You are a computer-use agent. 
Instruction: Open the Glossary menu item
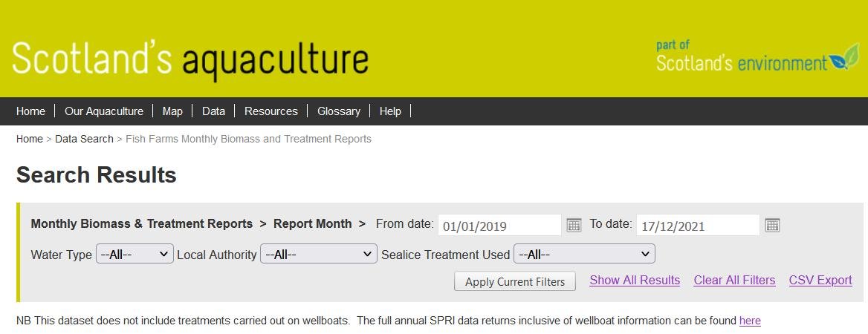click(x=339, y=111)
